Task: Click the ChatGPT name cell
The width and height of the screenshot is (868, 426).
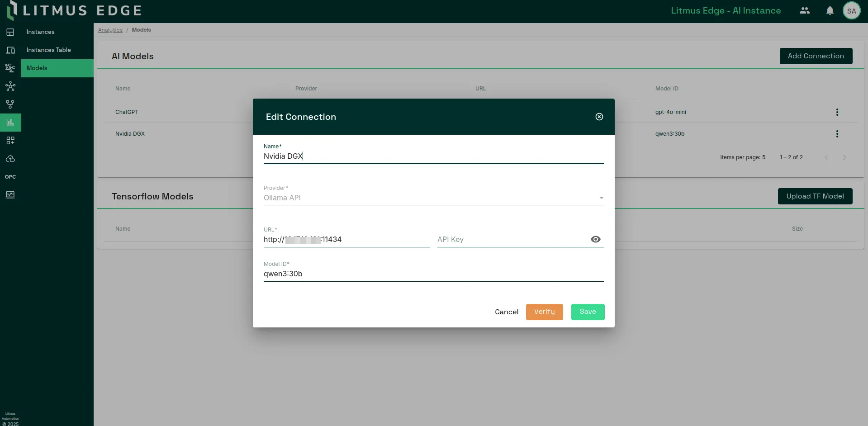Action: [127, 112]
